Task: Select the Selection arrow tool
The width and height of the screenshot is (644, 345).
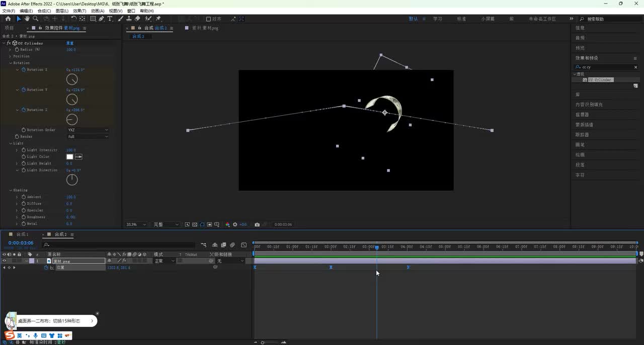Action: point(19,19)
